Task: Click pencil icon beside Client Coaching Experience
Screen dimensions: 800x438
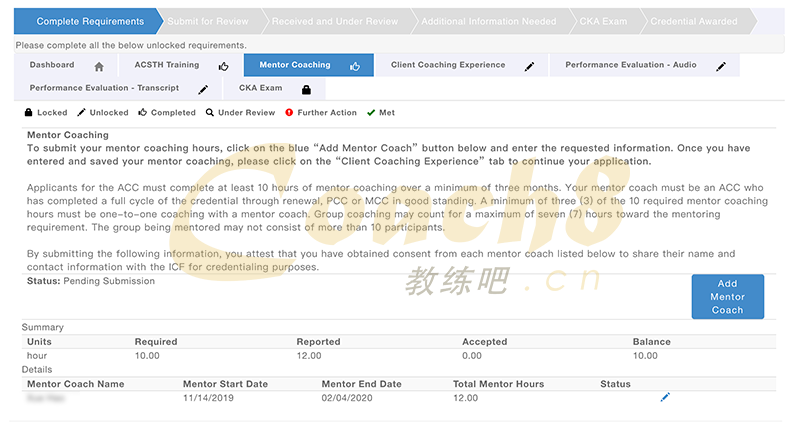Action: tap(530, 67)
